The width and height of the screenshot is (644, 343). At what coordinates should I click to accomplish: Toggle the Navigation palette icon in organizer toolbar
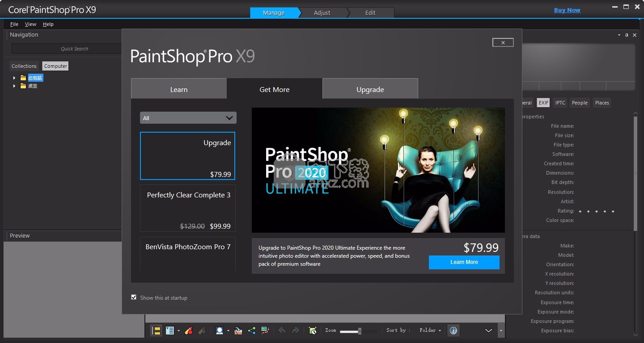[x=156, y=330]
